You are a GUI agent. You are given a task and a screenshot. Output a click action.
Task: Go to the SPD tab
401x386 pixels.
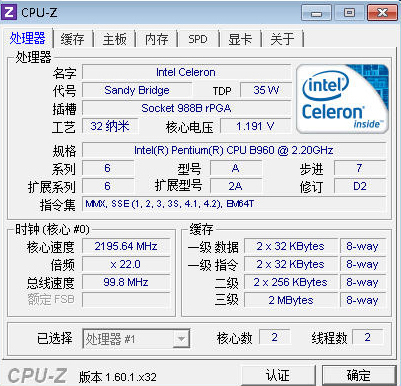(198, 39)
